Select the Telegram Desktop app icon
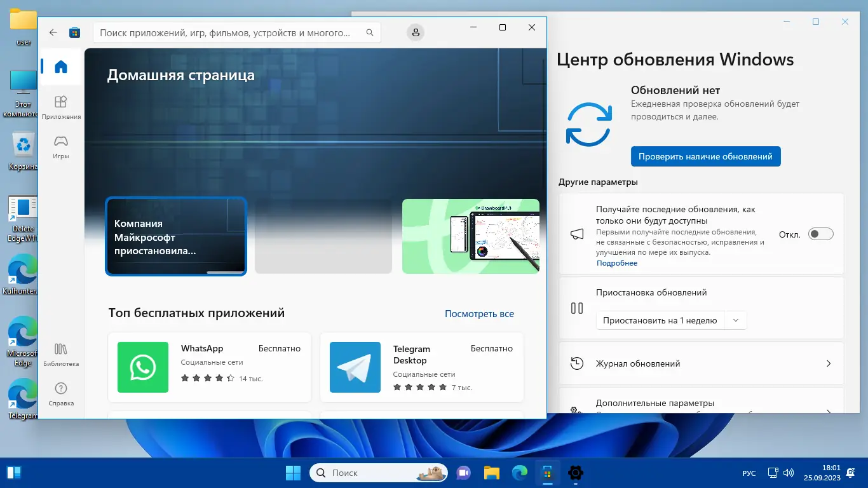This screenshot has height=488, width=868. pyautogui.click(x=355, y=367)
